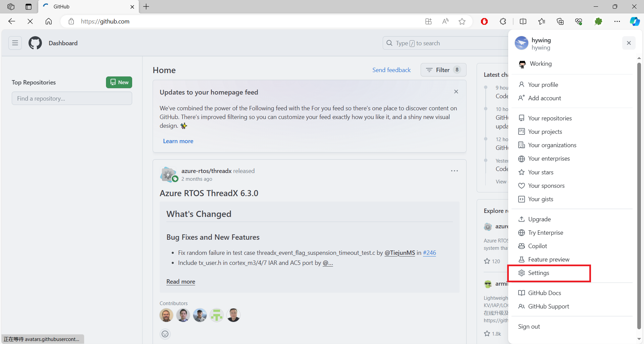Screen dimensions: 644x344
Task: Focus the Find a repository field
Action: tap(72, 99)
